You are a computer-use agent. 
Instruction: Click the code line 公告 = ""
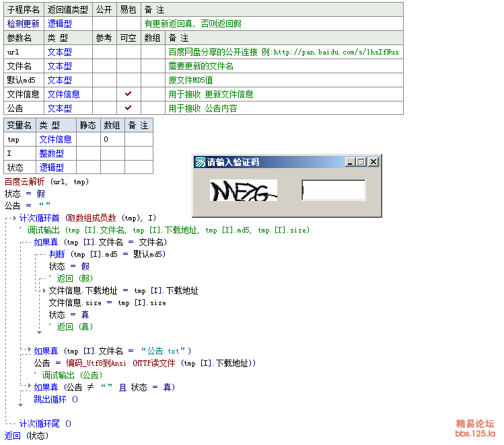click(x=28, y=206)
